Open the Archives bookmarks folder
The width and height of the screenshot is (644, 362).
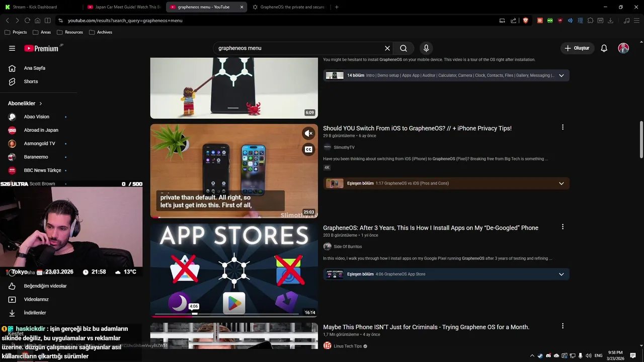(101, 32)
